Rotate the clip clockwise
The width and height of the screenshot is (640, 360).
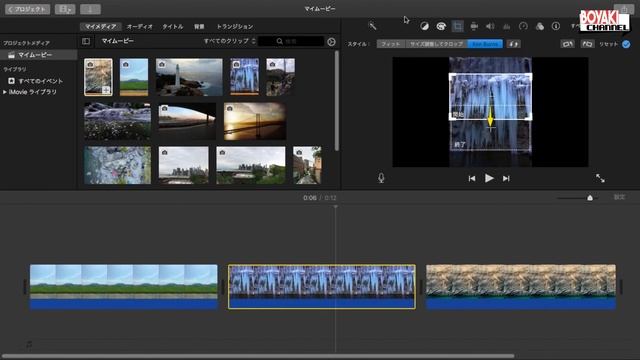587,44
